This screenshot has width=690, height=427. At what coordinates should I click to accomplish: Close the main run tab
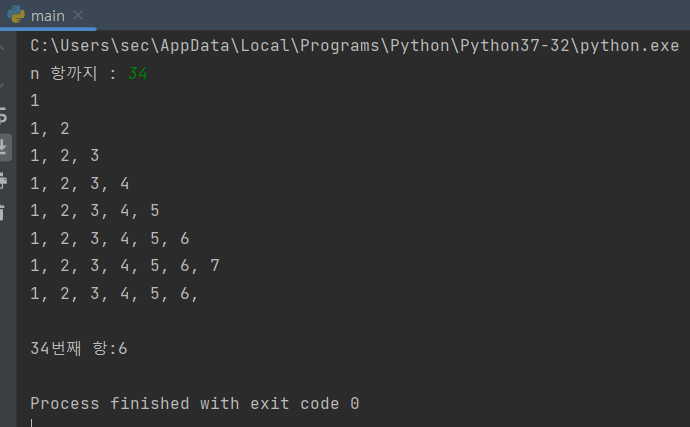(78, 15)
